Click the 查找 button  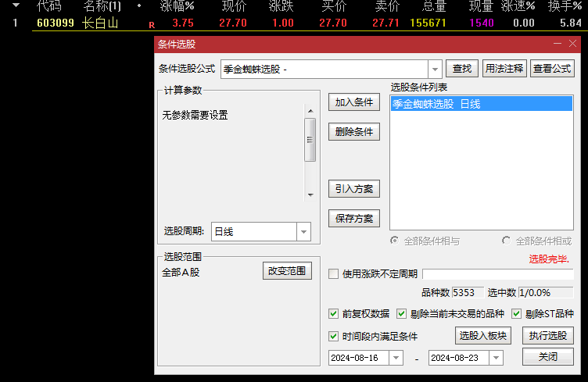pos(462,69)
